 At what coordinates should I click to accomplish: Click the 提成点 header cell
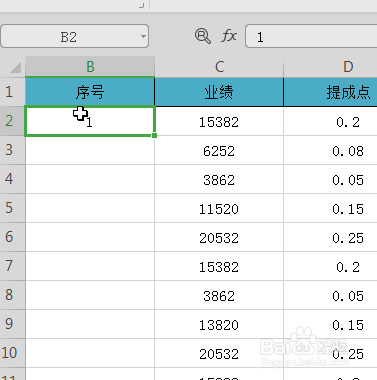[330, 92]
